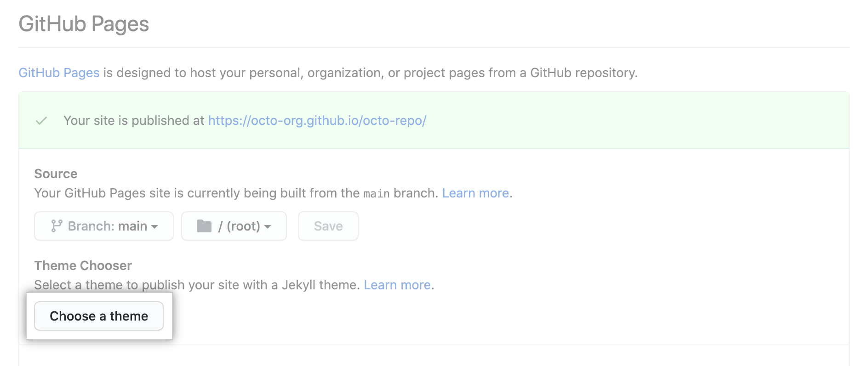The height and width of the screenshot is (366, 868).
Task: Click the GitHub Pages section heading
Action: (x=84, y=24)
